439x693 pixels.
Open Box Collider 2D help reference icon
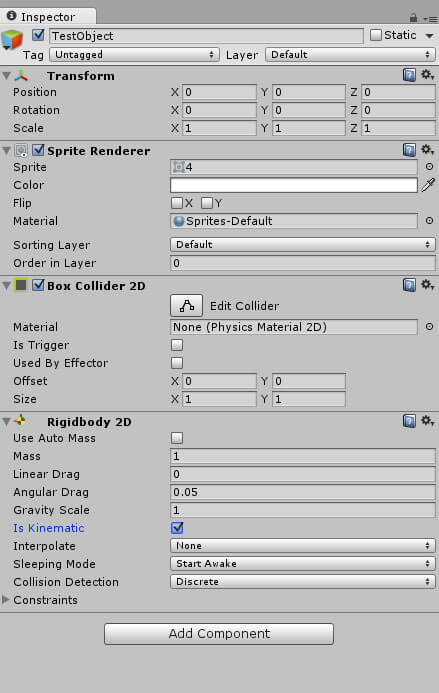[x=409, y=285]
